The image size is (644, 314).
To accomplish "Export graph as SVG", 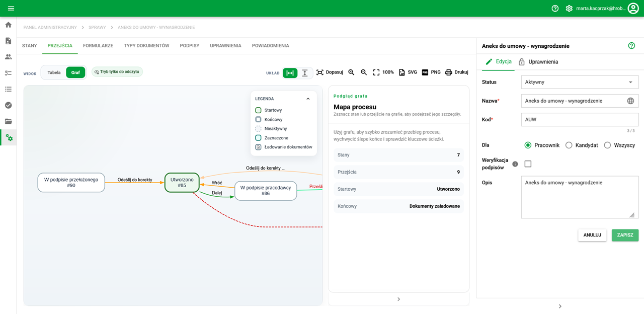I will (408, 72).
